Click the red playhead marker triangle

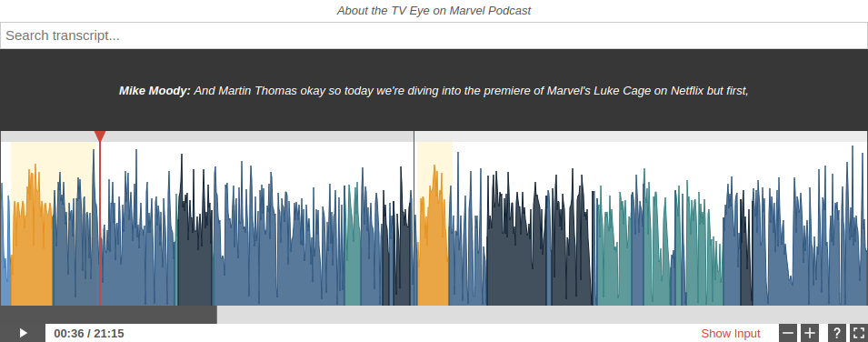pos(100,136)
